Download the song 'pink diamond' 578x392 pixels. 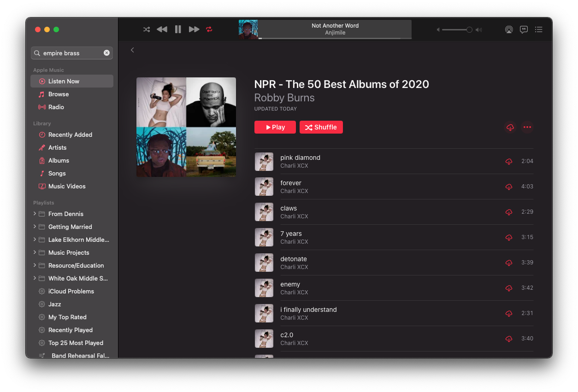(508, 162)
